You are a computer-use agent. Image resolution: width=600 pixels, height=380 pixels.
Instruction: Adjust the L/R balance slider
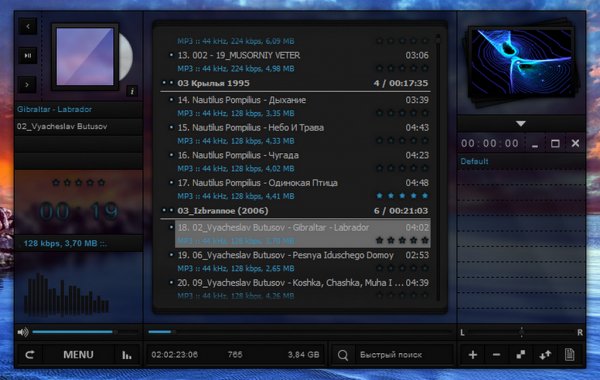[x=521, y=332]
